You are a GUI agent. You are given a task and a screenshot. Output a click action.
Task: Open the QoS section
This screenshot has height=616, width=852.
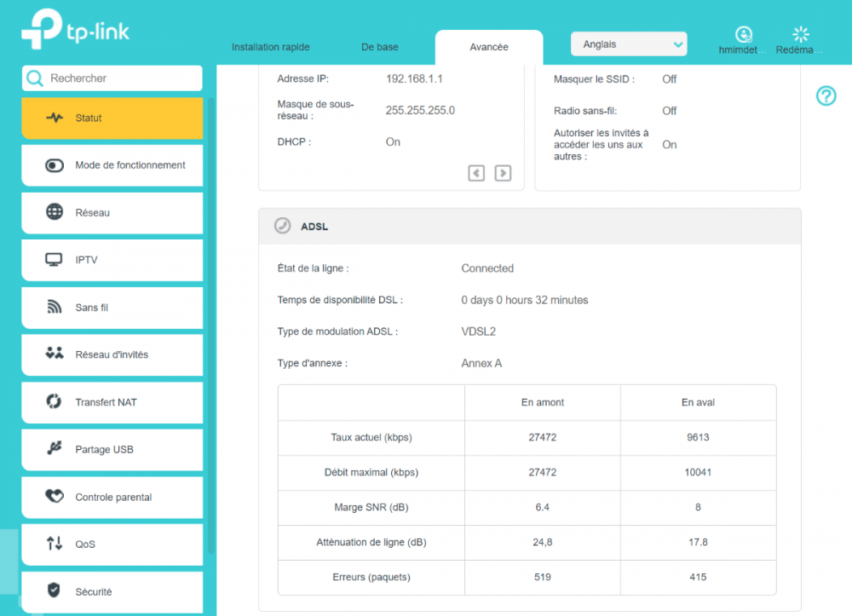point(112,544)
